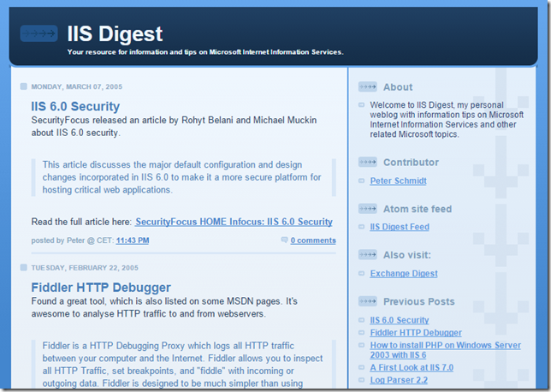Viewport: 551px width, 392px height.
Task: Click the paragraph starting SecurityFocus released an article
Action: coord(174,126)
